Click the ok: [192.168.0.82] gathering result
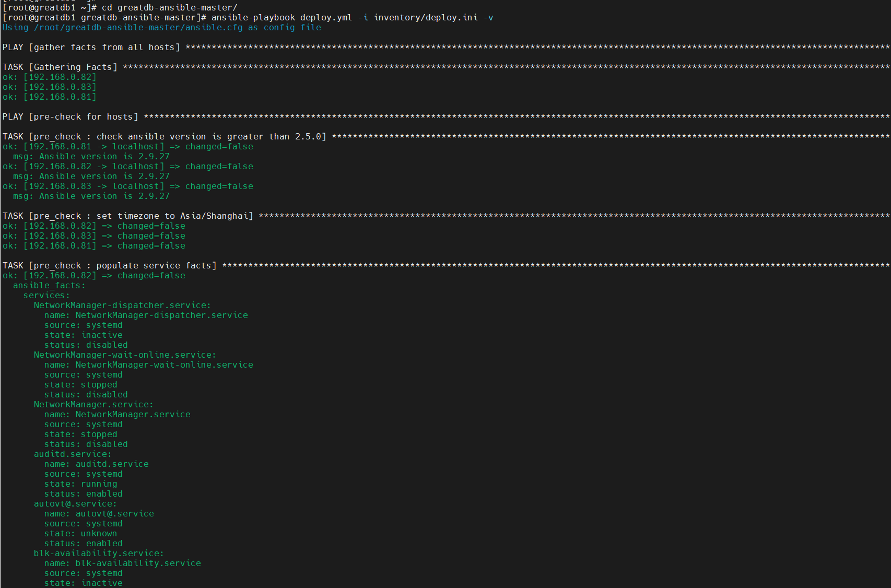The width and height of the screenshot is (891, 588). coord(49,77)
